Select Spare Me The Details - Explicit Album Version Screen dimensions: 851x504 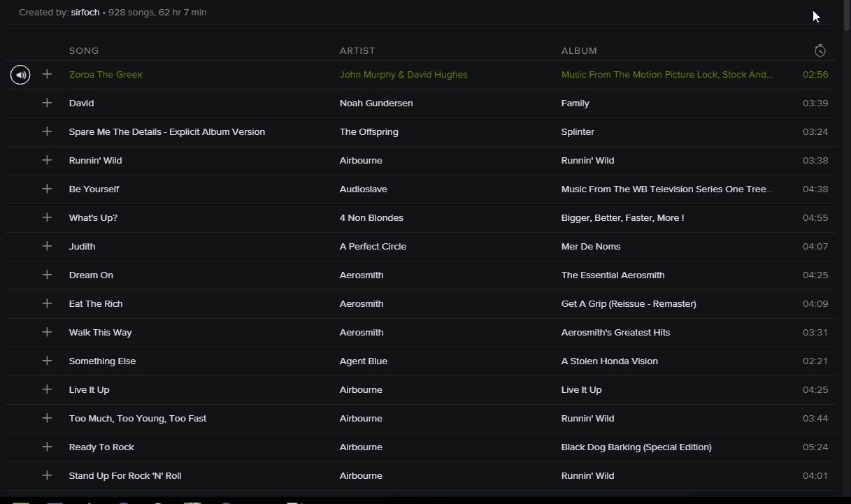(167, 131)
